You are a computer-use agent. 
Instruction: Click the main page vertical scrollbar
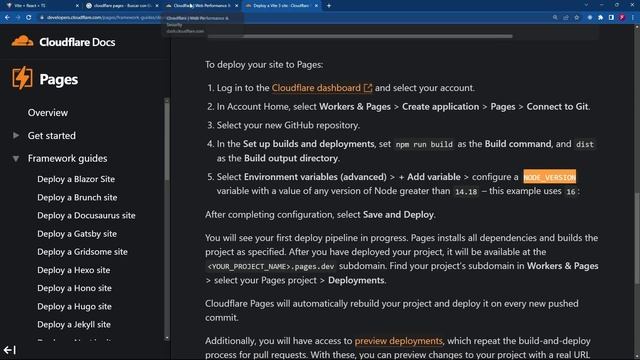[x=637, y=239]
